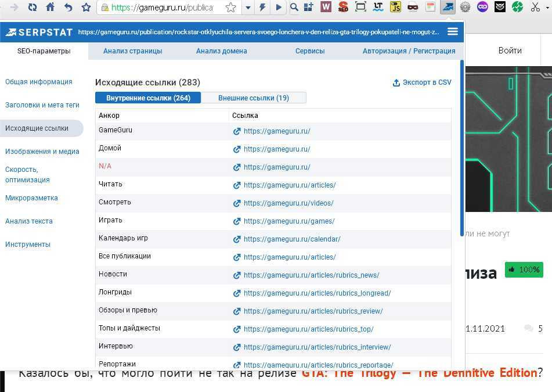Click the lightning bolt toolbar icon
Image resolution: width=552 pixels, height=392 pixels.
click(262, 7)
